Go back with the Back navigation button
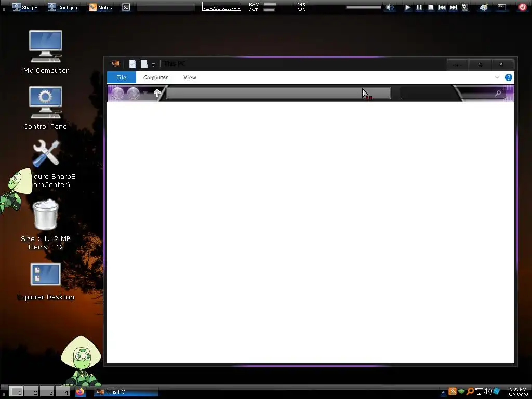532x399 pixels. (x=118, y=93)
